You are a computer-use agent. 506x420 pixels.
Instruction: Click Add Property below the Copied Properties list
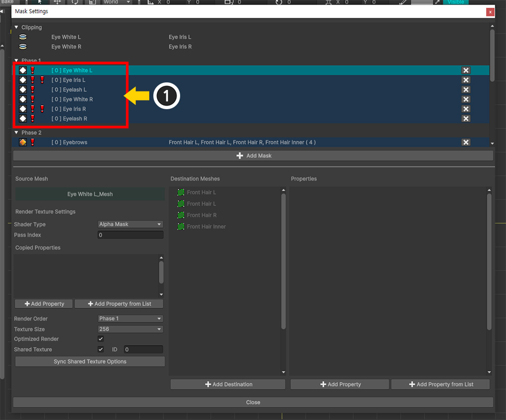click(44, 304)
